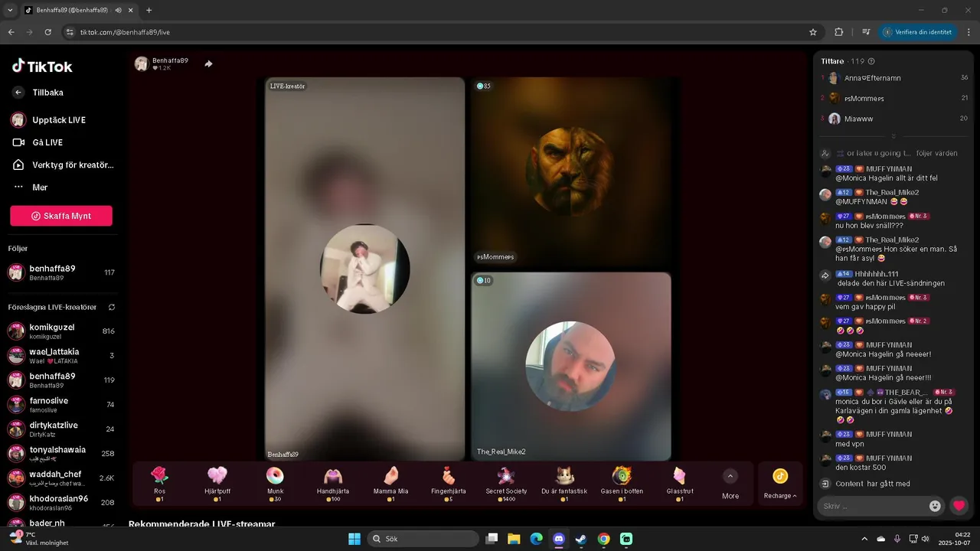Open Gå LIVE in sidebar
This screenshot has width=980, height=551.
(47, 142)
